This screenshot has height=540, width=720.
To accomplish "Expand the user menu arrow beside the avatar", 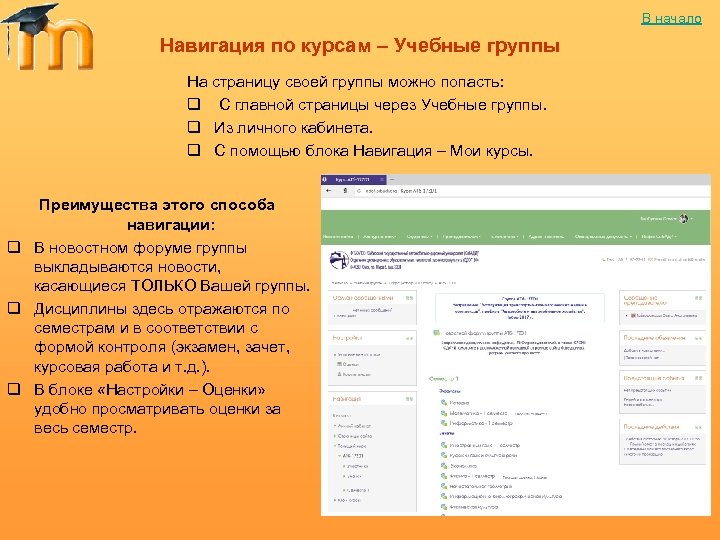I will 692,219.
